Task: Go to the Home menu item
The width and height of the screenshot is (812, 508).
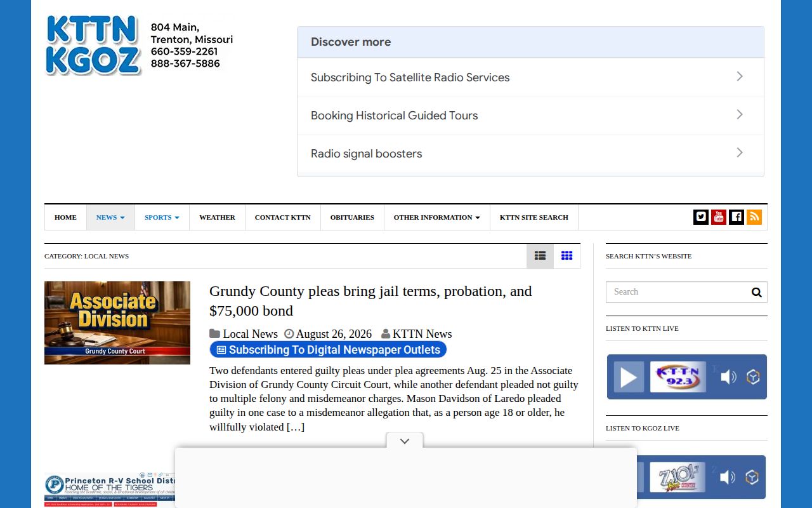Action: (x=65, y=217)
